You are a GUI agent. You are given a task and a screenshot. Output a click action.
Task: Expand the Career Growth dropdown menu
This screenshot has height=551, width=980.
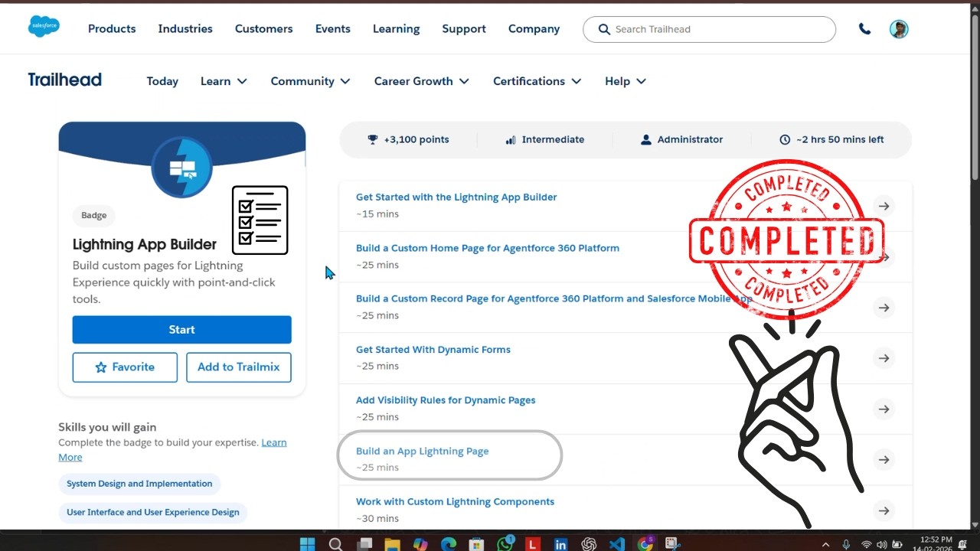pyautogui.click(x=421, y=81)
